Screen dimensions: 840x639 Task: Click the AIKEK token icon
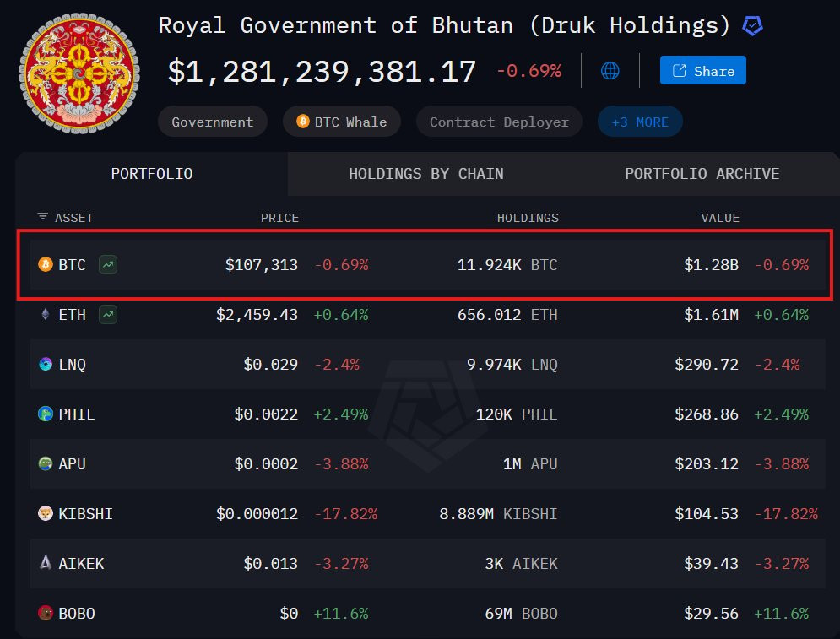pyautogui.click(x=46, y=563)
